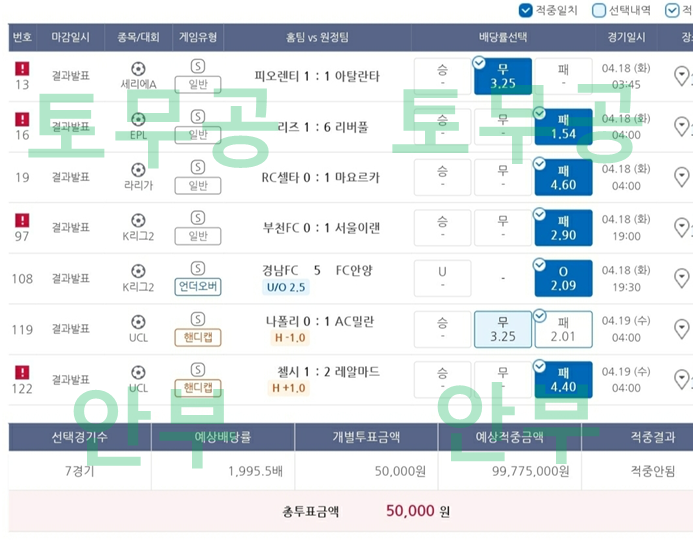
Task: Click the 핸디캡 tag in the 나폴리 row
Action: tap(198, 337)
